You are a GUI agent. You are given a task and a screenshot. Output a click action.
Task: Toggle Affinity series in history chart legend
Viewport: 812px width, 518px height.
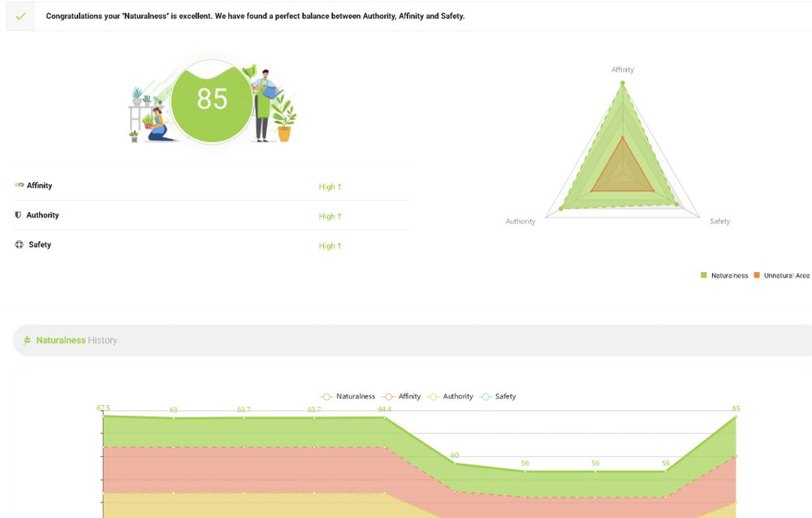coord(401,396)
